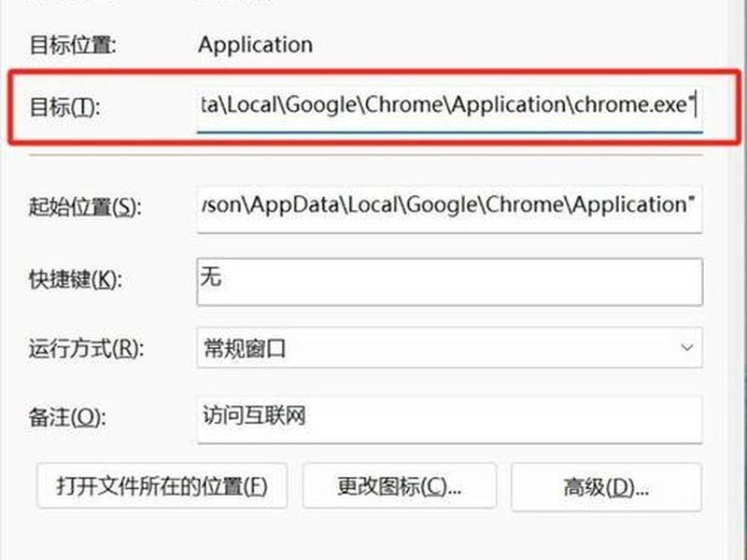Open the 高级(D)... advanced settings

[606, 487]
